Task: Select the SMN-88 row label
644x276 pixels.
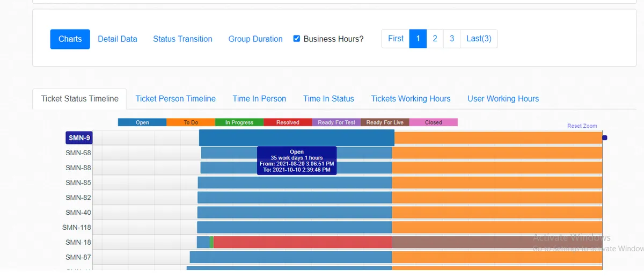Action: (78, 168)
